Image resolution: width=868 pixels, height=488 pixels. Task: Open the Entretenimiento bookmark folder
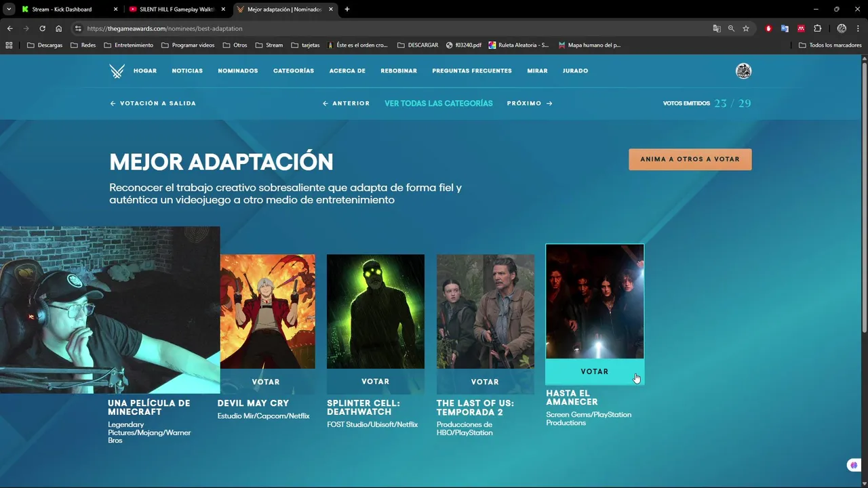coord(129,45)
